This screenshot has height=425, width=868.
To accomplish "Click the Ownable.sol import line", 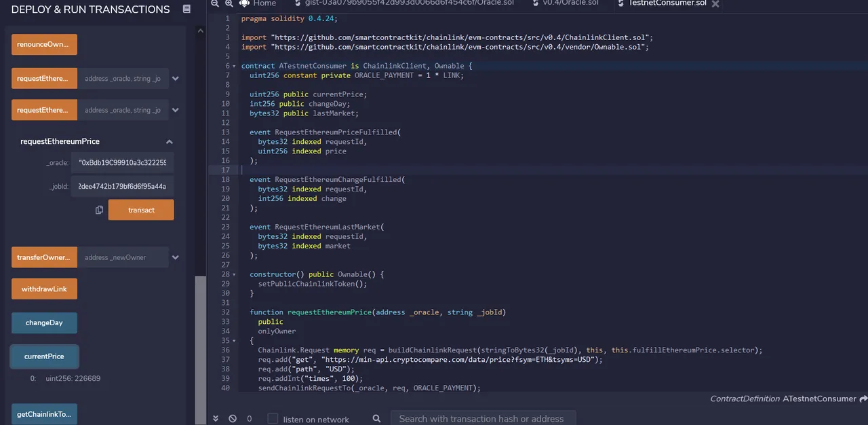I will (446, 47).
